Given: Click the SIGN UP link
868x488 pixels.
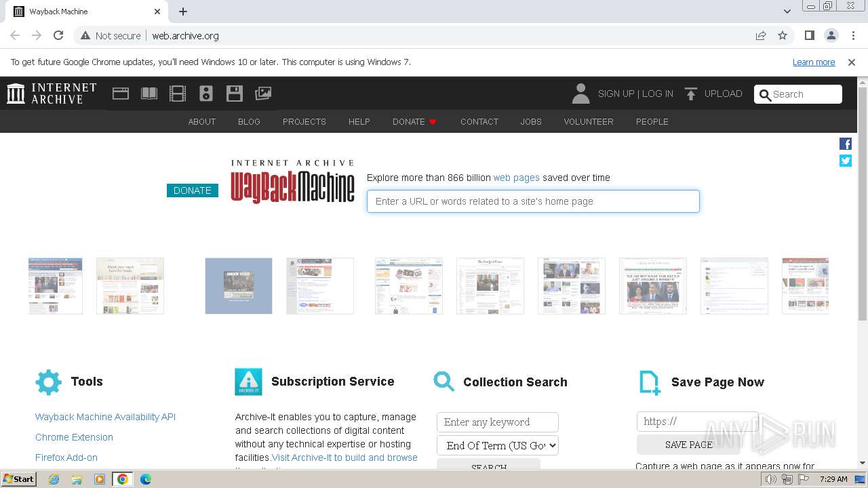Looking at the screenshot, I should click(x=616, y=94).
